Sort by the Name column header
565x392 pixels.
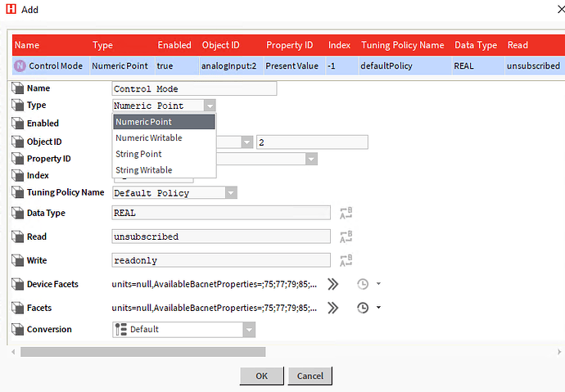[27, 45]
